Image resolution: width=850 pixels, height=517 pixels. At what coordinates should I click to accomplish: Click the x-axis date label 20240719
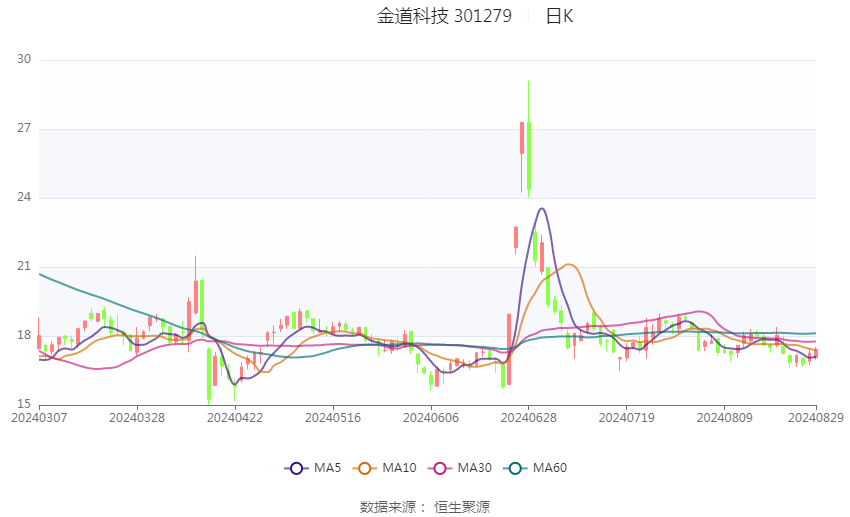(x=627, y=418)
